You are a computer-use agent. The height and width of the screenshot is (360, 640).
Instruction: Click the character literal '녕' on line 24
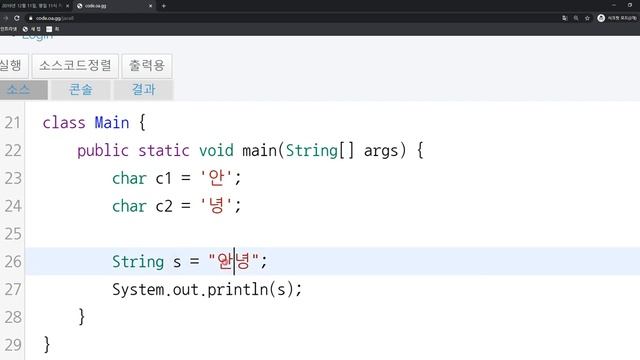tap(216, 206)
